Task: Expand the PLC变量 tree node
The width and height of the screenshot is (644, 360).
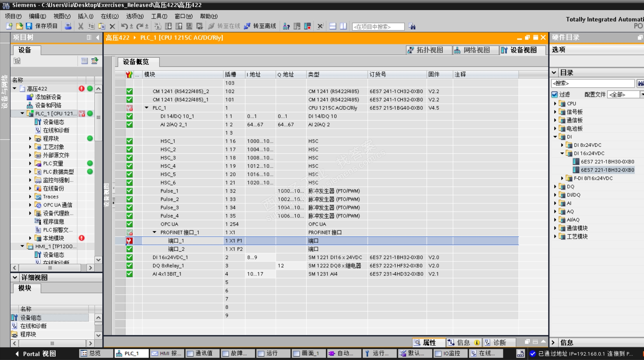Action: [x=30, y=163]
